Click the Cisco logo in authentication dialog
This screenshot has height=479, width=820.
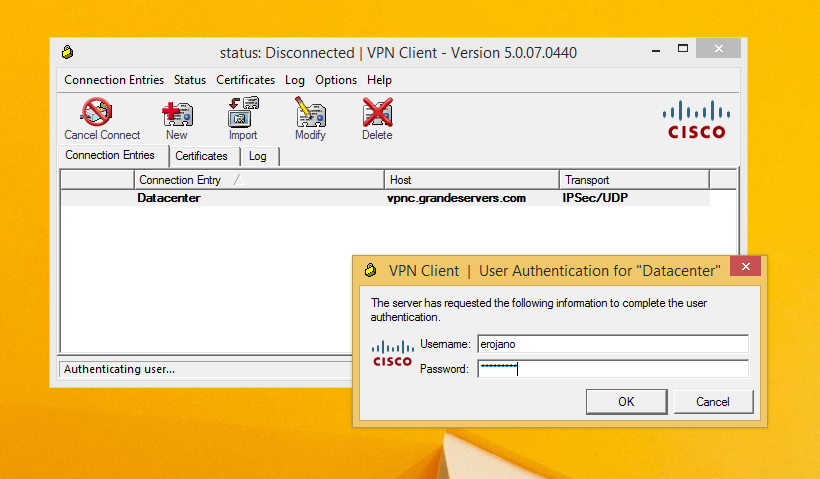tap(392, 353)
